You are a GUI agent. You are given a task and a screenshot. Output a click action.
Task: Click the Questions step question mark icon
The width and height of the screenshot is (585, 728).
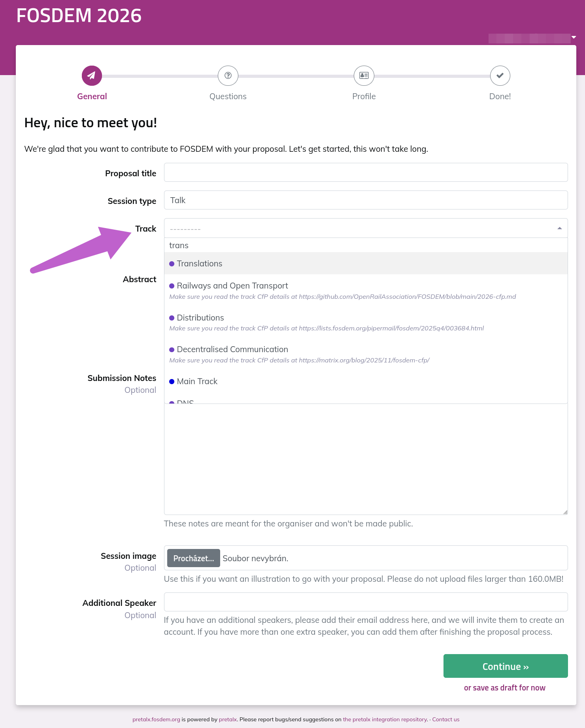pyautogui.click(x=228, y=75)
